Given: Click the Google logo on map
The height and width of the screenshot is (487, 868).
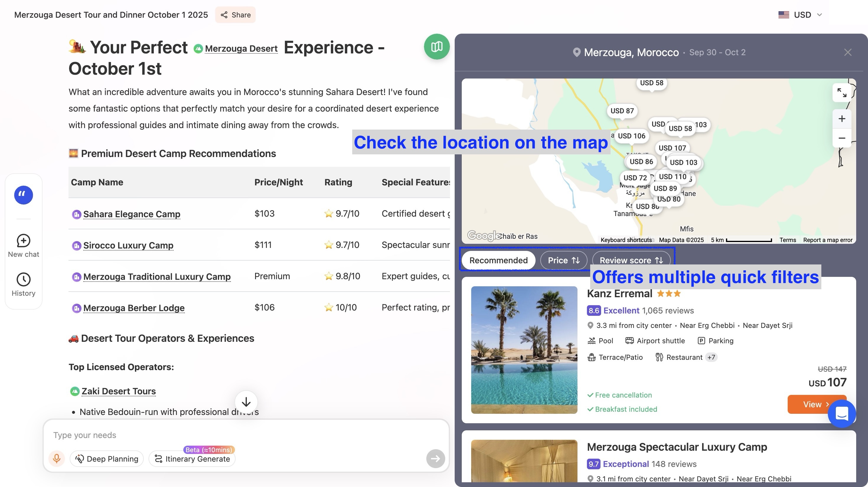Looking at the screenshot, I should coord(483,236).
